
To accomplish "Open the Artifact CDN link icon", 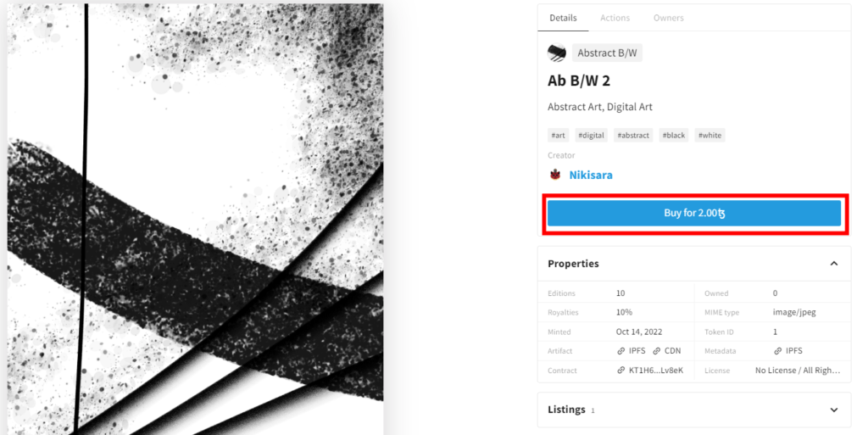I will (657, 351).
